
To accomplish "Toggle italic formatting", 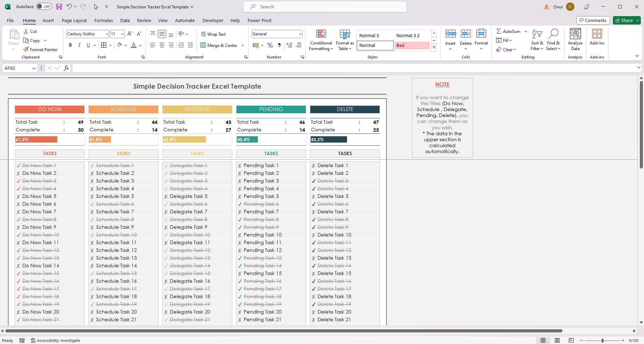I will coord(79,45).
